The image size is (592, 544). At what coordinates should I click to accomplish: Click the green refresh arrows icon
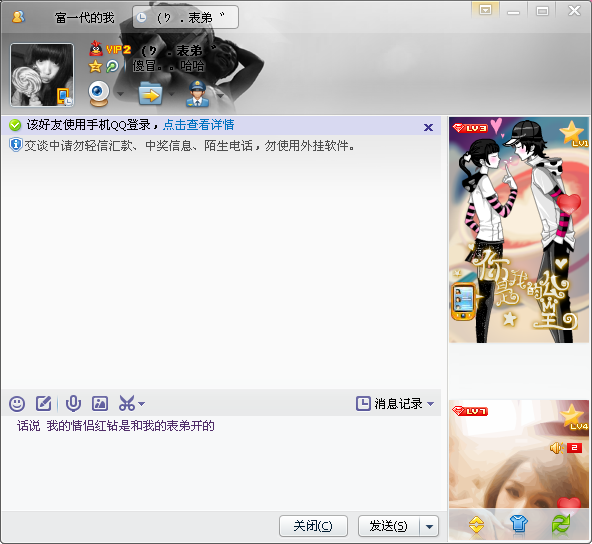(561, 524)
